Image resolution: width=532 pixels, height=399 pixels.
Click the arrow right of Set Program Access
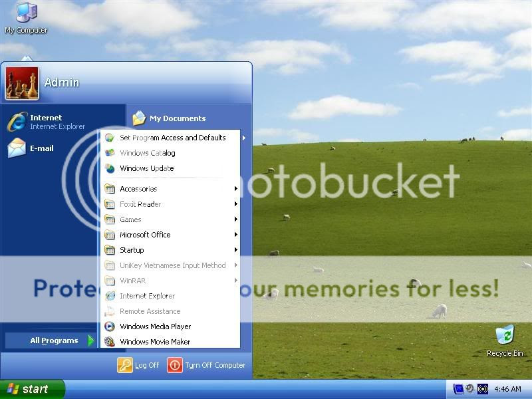coord(244,138)
